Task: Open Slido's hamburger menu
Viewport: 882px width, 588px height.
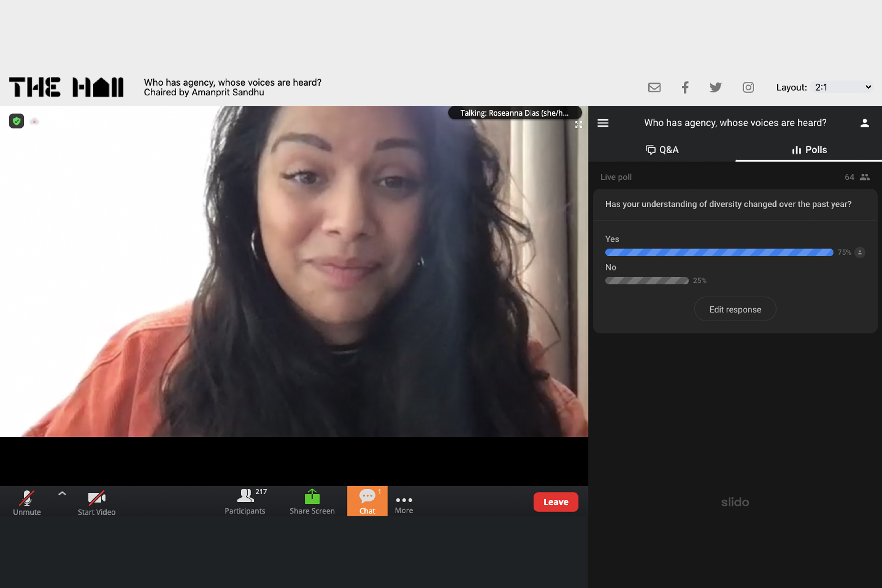Action: click(x=603, y=123)
